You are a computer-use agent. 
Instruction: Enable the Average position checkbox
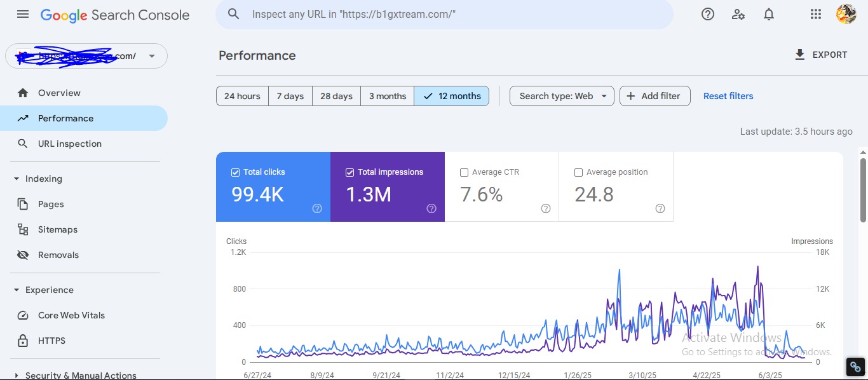pos(578,172)
